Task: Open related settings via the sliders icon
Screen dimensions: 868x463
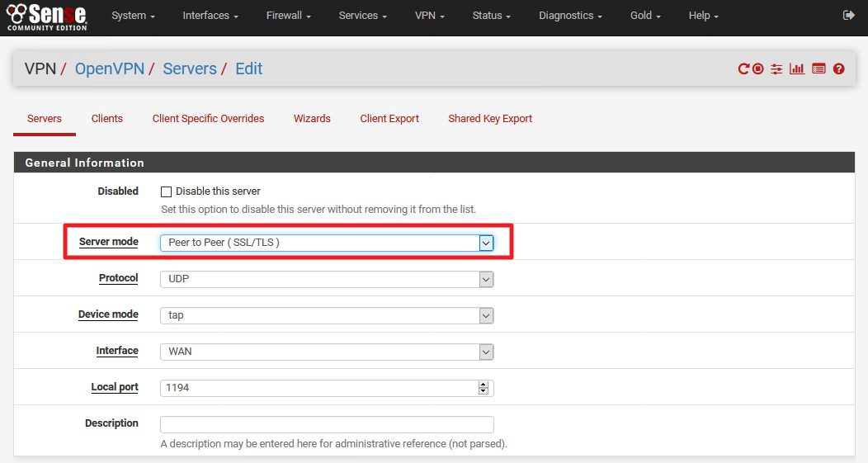Action: [x=776, y=69]
